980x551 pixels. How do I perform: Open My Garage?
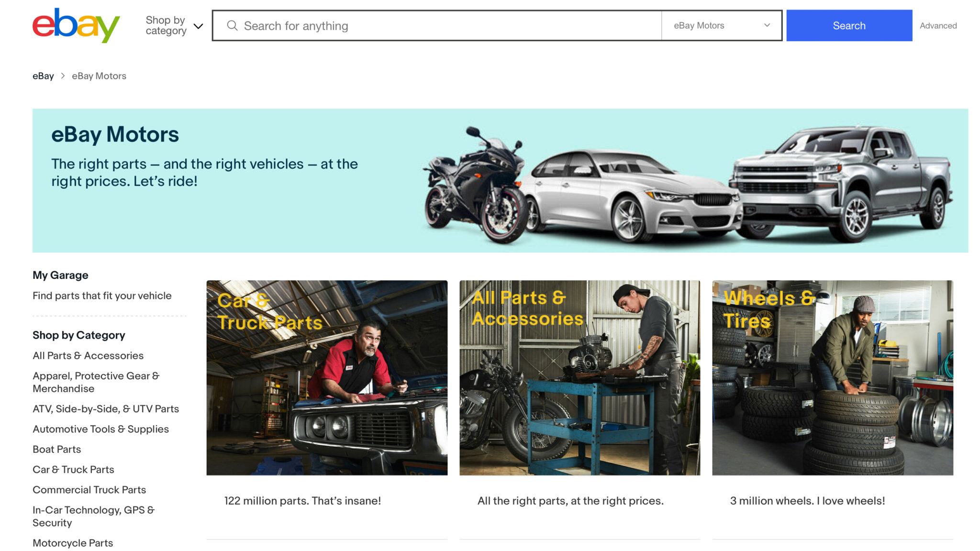pos(60,275)
